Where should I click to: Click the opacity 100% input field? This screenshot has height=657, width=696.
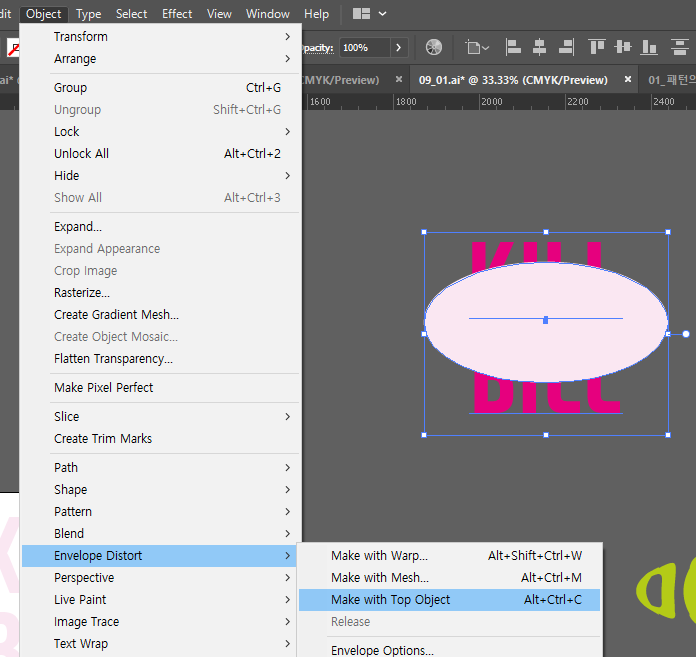(x=365, y=47)
